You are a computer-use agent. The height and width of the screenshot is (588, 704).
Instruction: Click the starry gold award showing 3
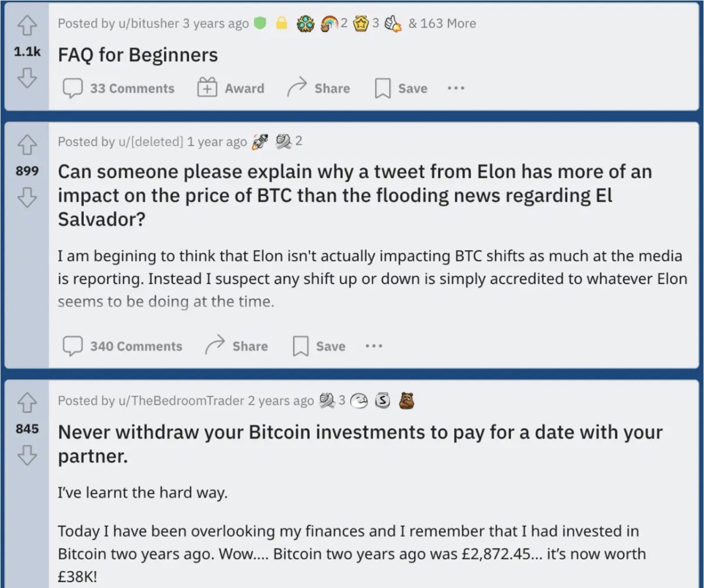point(362,24)
